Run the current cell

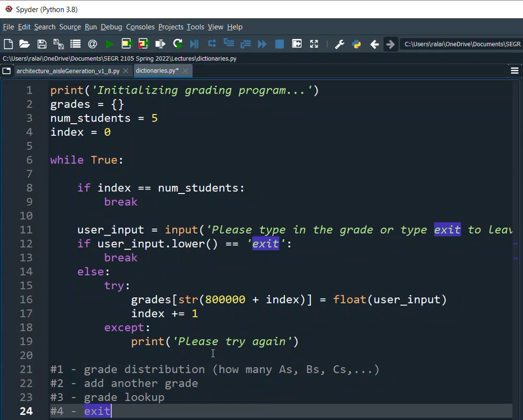click(x=127, y=44)
